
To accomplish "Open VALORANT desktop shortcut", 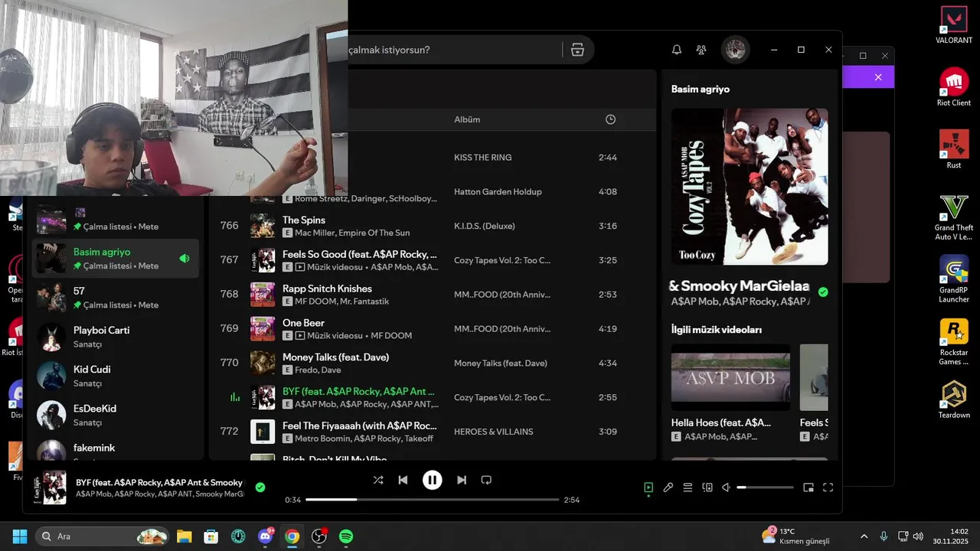I will 954,24.
